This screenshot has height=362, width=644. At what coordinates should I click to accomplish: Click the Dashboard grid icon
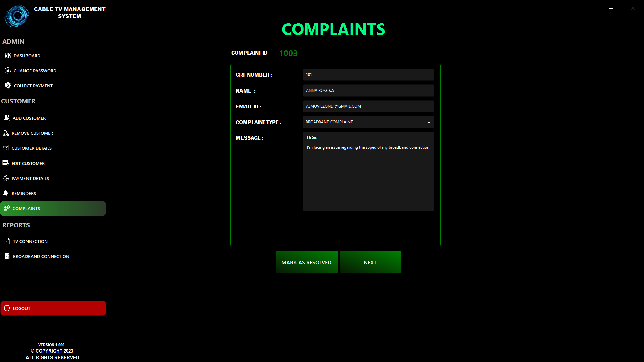(x=8, y=55)
